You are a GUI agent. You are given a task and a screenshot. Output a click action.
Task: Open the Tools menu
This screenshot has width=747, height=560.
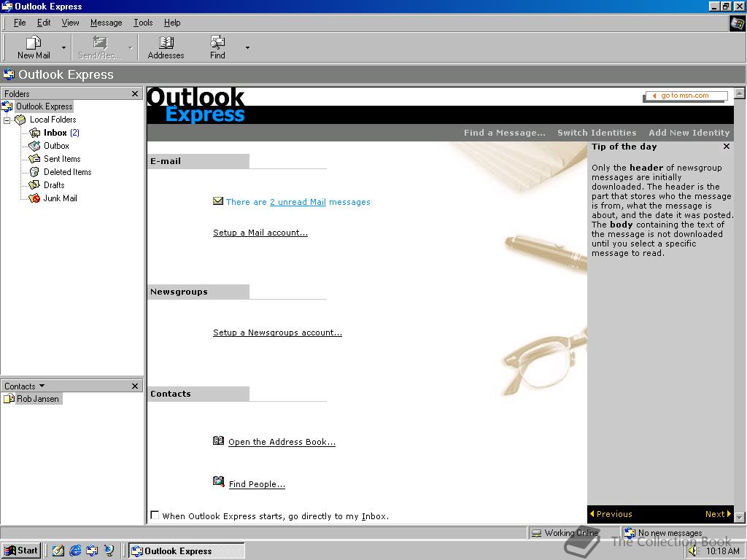(143, 23)
